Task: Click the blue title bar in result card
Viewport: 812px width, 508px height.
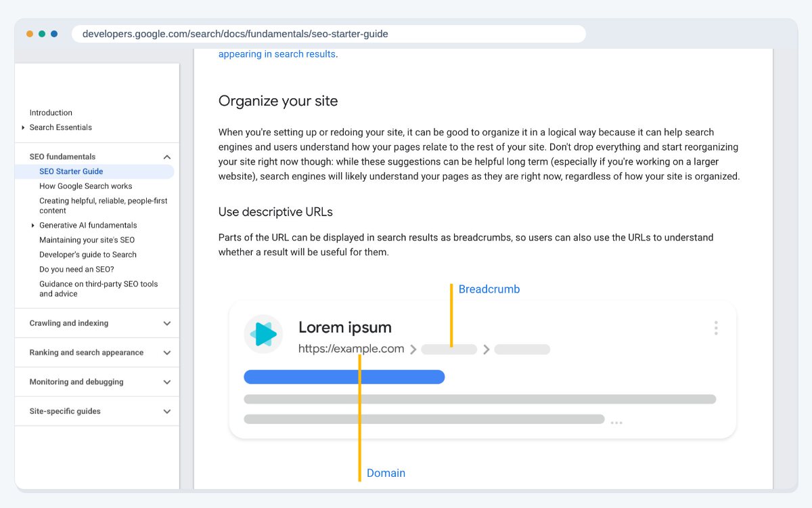Action: (344, 377)
